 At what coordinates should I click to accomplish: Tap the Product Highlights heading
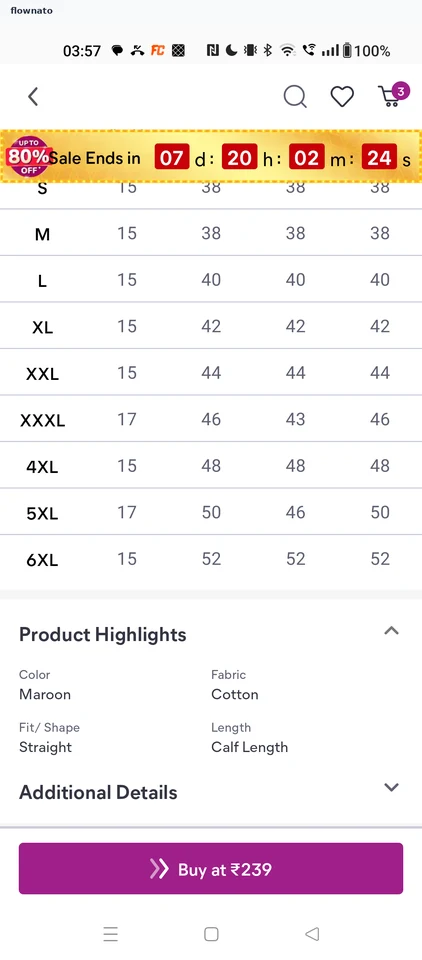(x=102, y=634)
